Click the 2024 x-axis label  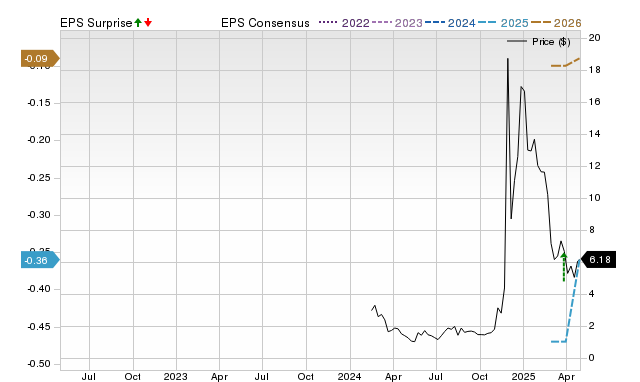click(x=349, y=376)
